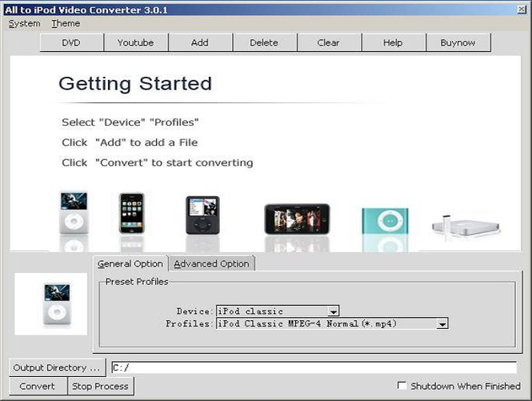Screen dimensions: 532x401
Task: Click the Apple TV device image
Action: (x=466, y=227)
